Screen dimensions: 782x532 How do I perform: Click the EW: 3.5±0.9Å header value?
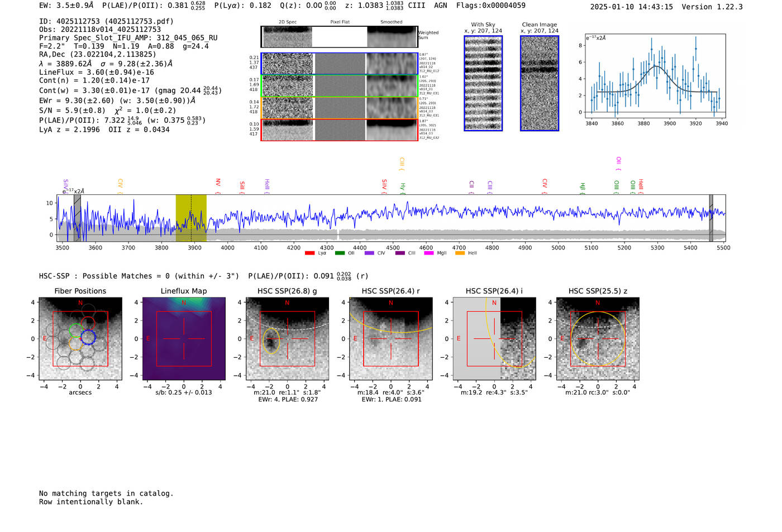pyautogui.click(x=66, y=5)
